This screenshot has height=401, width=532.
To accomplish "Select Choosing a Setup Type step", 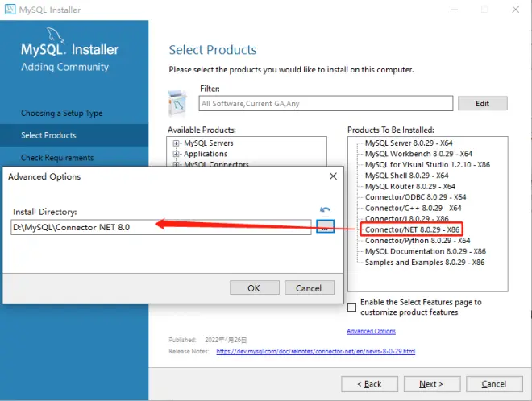I will [x=62, y=113].
